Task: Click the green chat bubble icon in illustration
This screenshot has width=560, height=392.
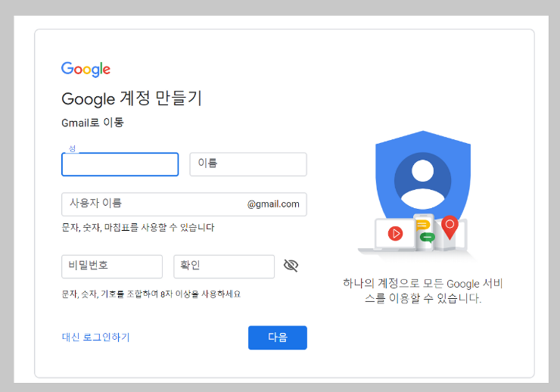Action: (427, 237)
